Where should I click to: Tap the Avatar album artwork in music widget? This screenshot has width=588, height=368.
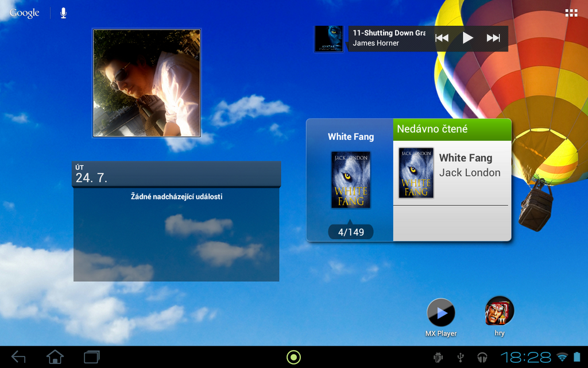click(328, 39)
